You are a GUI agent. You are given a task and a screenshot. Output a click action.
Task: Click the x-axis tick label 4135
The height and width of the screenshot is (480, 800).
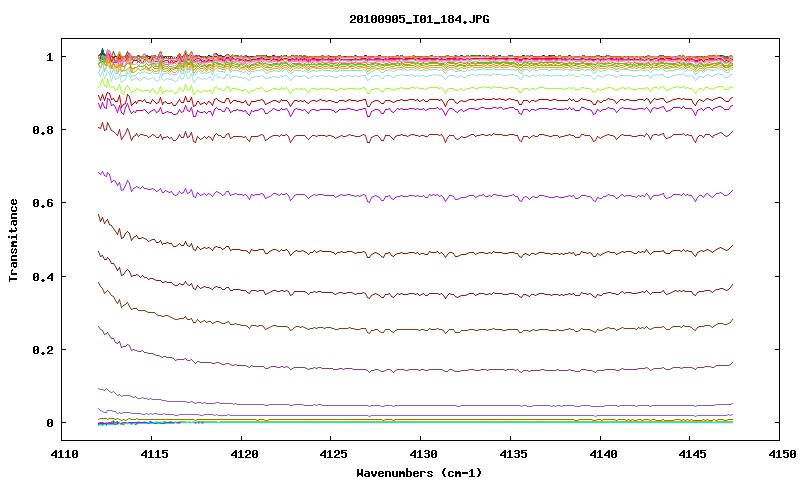tap(513, 454)
